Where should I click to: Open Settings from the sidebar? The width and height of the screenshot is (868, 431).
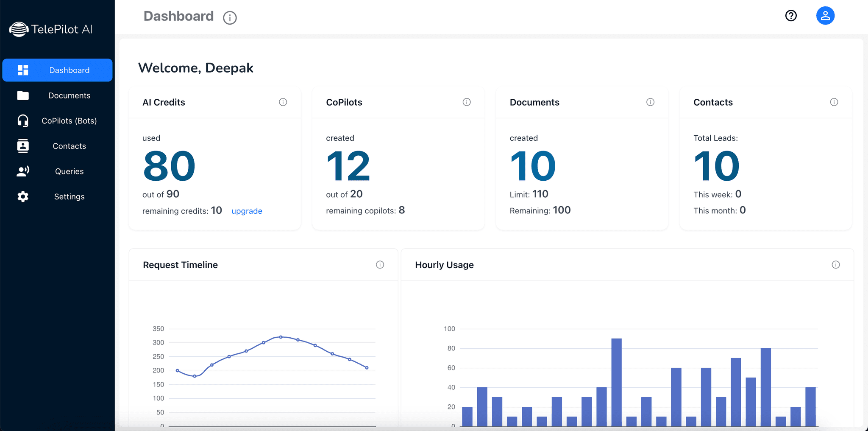[x=58, y=197]
